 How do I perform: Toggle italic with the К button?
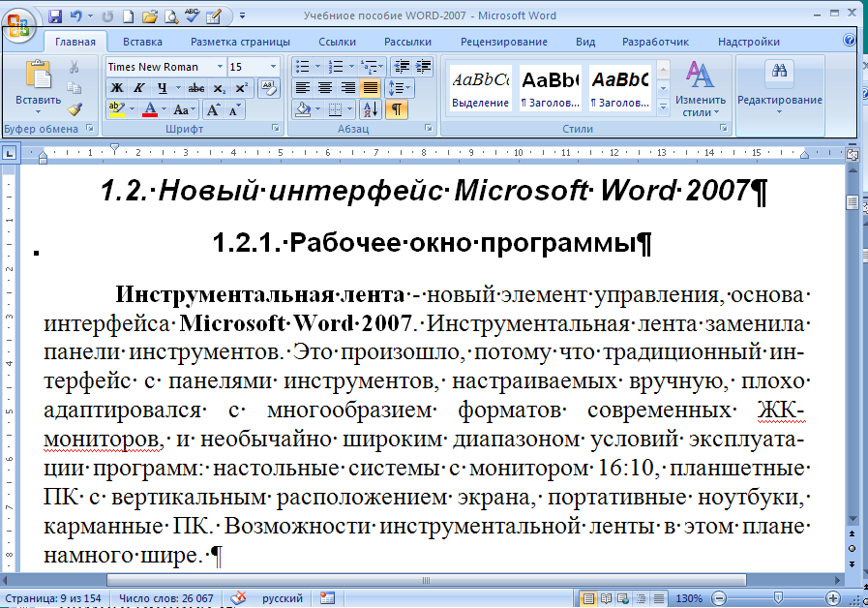pos(138,88)
